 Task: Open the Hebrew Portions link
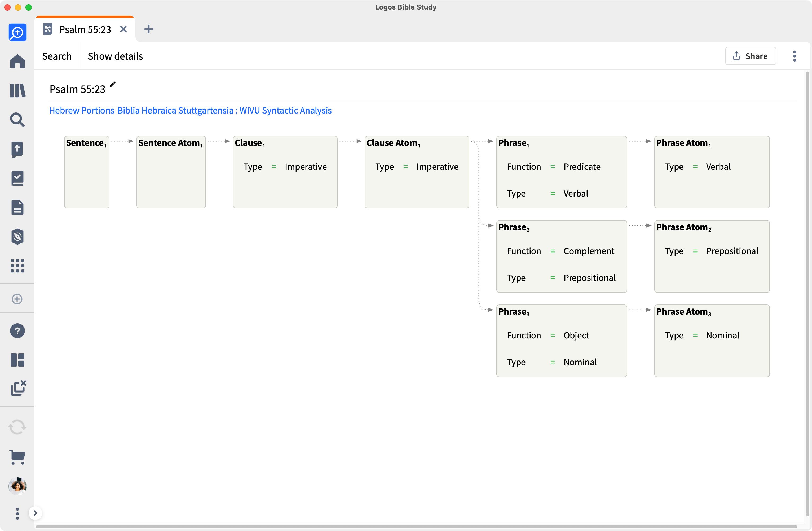[82, 110]
